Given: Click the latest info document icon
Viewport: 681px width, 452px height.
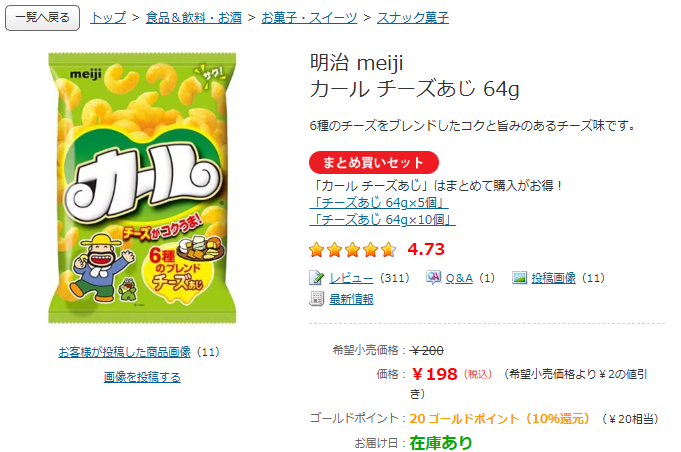Looking at the screenshot, I should coord(317,299).
